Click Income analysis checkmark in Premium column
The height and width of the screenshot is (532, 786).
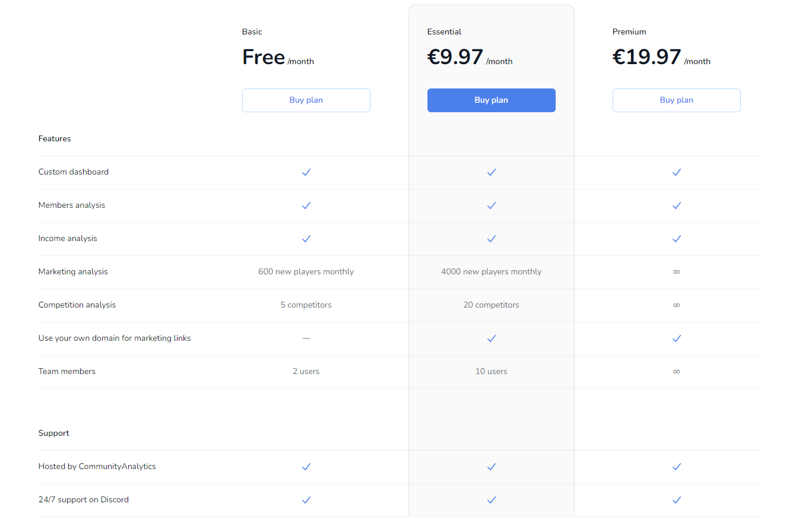pos(677,239)
